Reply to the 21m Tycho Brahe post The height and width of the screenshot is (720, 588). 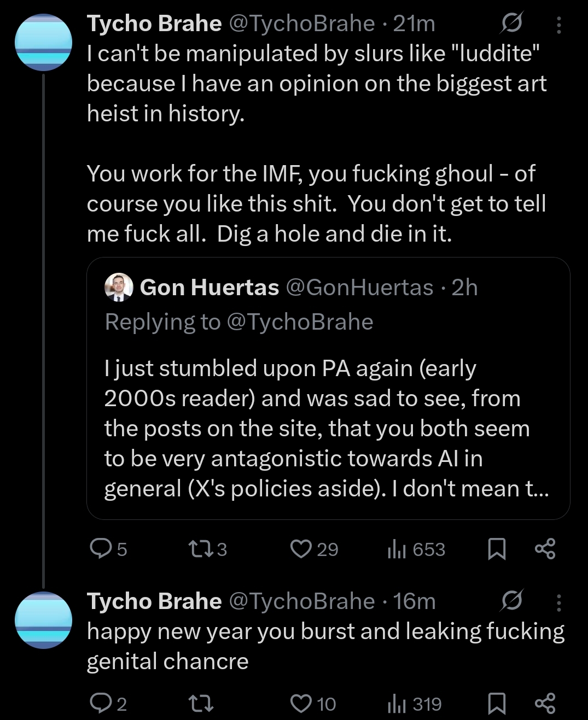(101, 549)
